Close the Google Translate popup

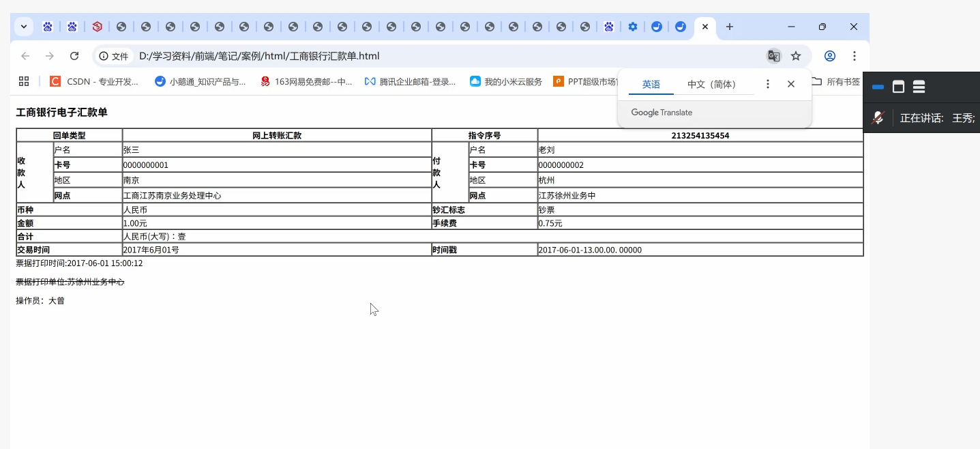(x=791, y=84)
